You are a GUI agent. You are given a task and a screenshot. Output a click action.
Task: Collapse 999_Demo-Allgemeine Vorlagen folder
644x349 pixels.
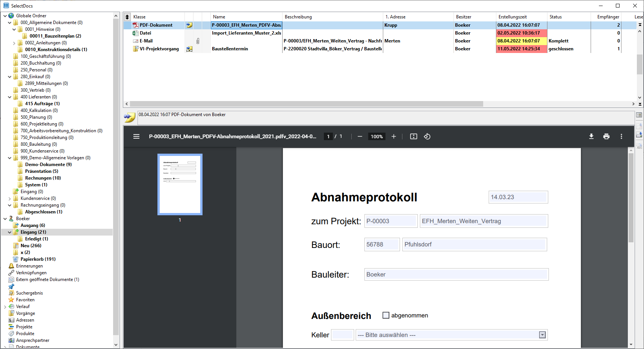(x=9, y=158)
